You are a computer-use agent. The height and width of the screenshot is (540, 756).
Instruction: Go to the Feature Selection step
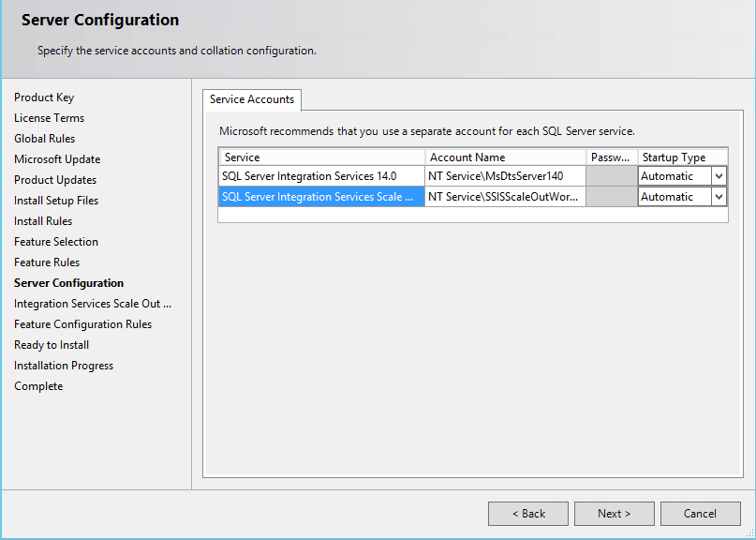tap(55, 241)
